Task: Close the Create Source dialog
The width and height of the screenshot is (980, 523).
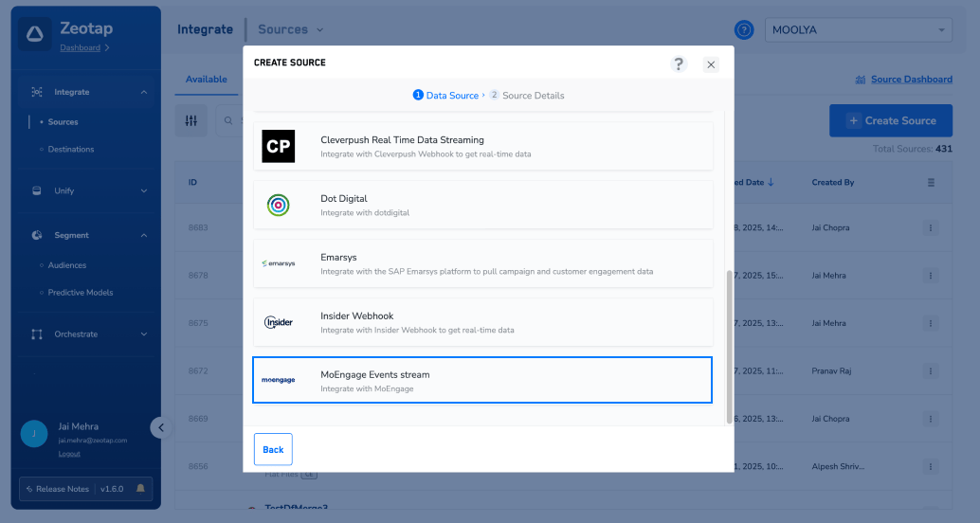Action: click(711, 64)
